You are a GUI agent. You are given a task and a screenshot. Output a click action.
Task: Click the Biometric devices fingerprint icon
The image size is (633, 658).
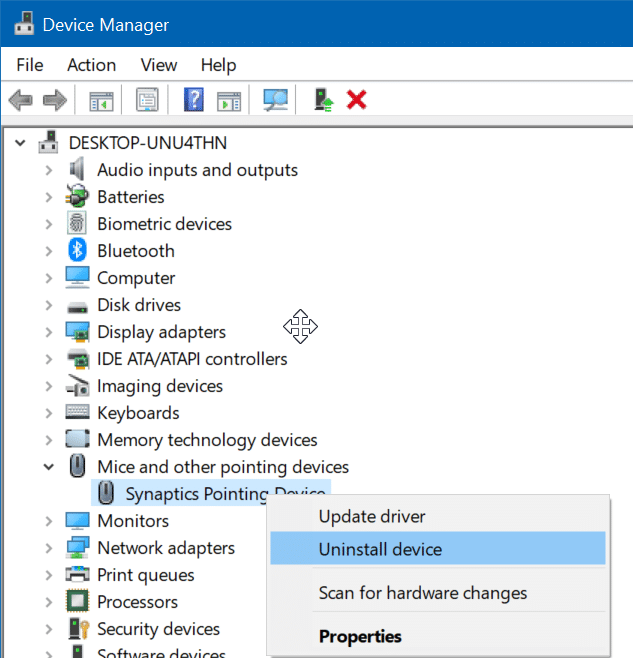(x=77, y=223)
